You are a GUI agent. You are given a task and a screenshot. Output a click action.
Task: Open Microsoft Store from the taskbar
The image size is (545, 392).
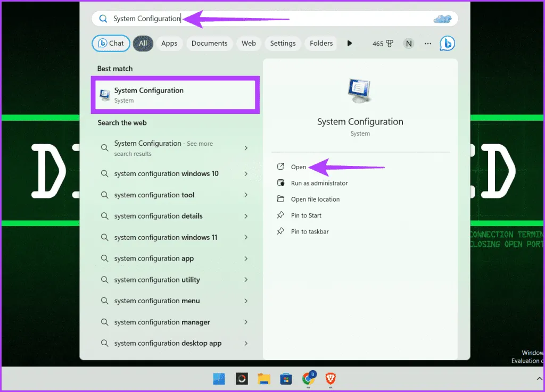pyautogui.click(x=286, y=379)
